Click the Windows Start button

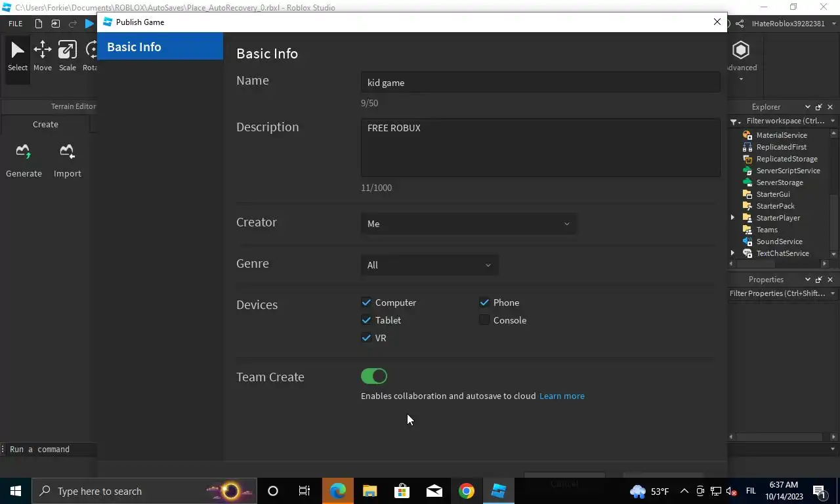[x=16, y=491]
